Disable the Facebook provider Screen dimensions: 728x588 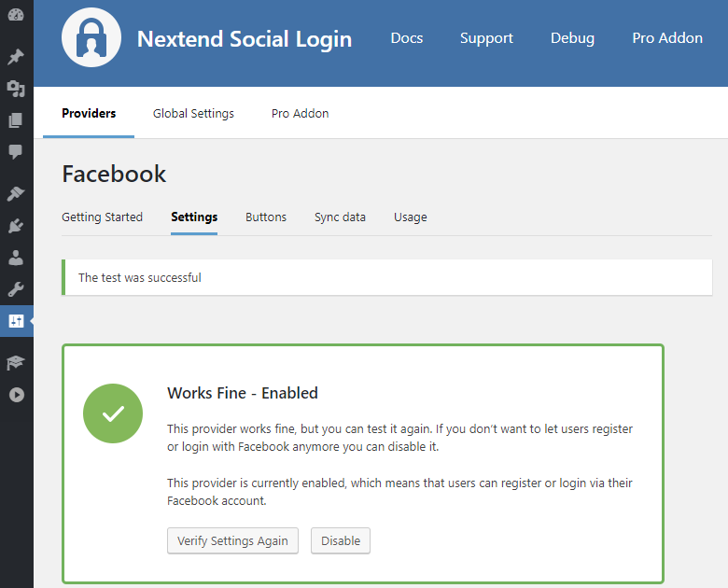point(341,541)
